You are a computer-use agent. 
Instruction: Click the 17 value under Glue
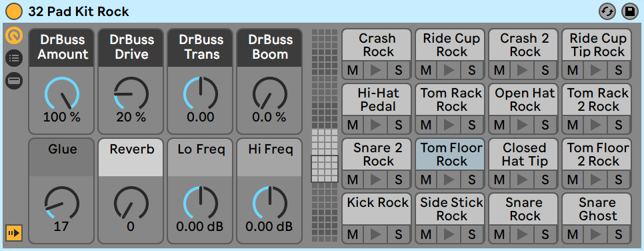tap(61, 227)
